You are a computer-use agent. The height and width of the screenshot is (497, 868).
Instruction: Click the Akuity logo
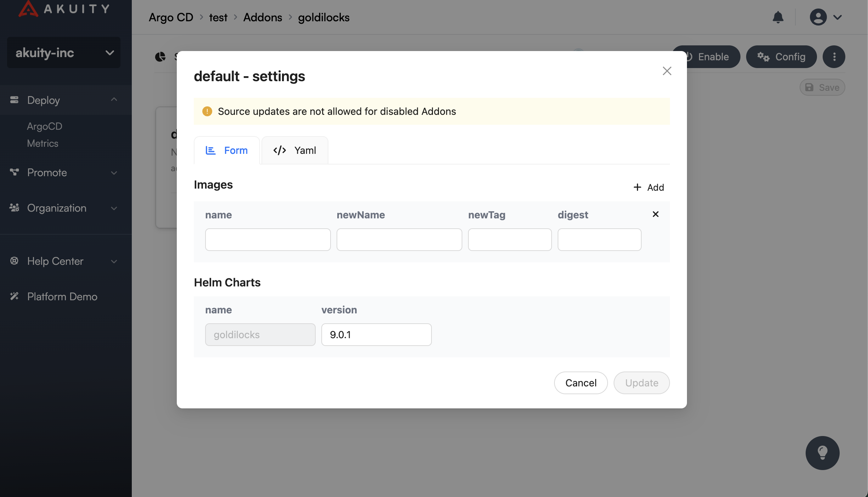(64, 9)
